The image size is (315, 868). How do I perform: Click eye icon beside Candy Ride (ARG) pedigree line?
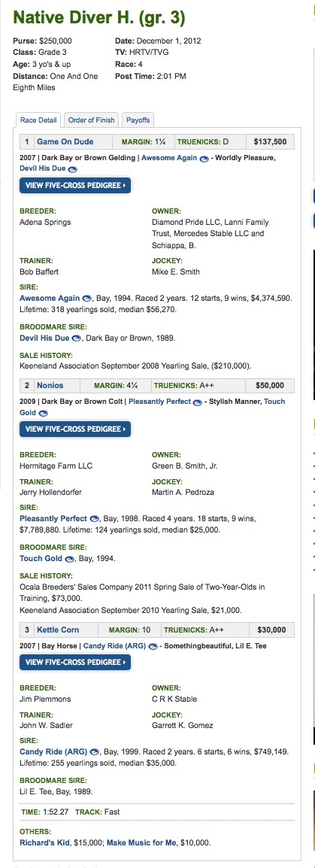(153, 647)
